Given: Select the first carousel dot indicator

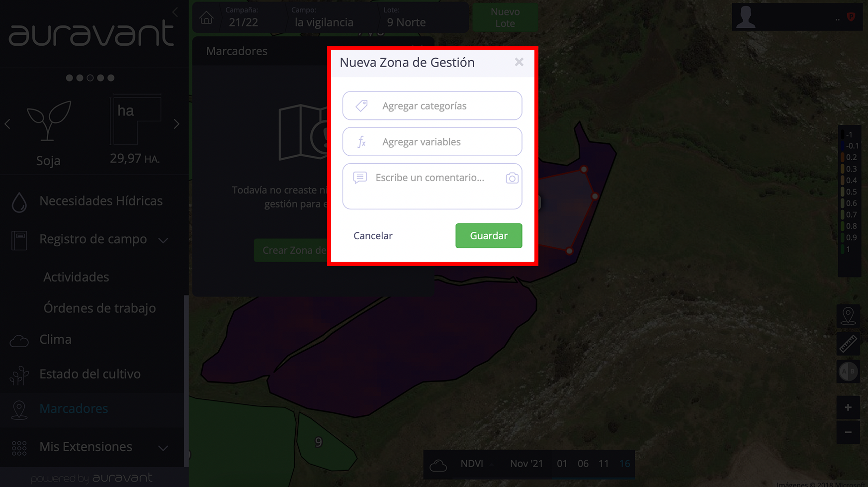Looking at the screenshot, I should pos(69,78).
